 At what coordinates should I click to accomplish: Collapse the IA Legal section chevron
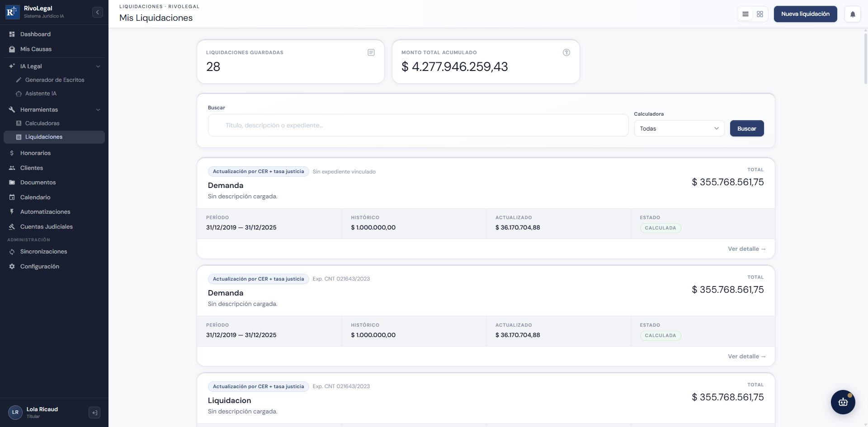(98, 66)
